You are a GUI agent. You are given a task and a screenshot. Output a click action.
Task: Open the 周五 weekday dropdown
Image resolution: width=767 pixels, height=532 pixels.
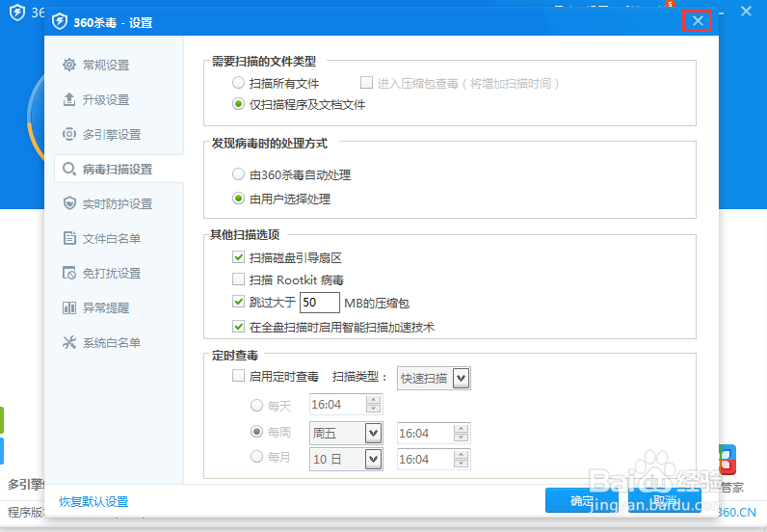[x=346, y=433]
